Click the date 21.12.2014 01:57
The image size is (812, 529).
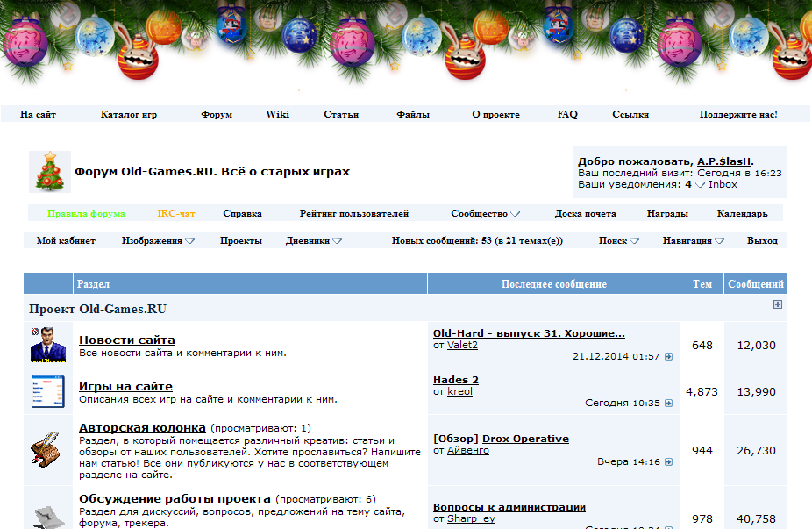coord(616,356)
